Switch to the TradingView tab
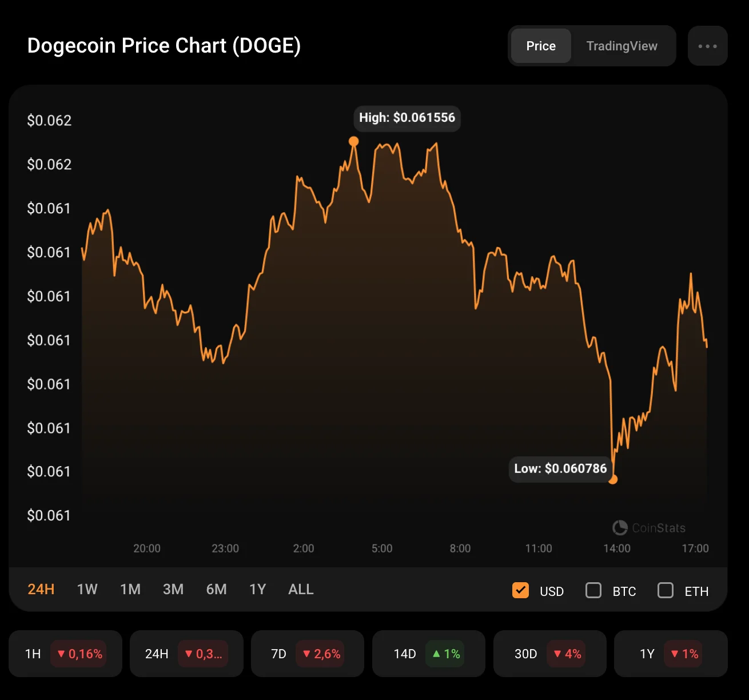 coord(621,46)
